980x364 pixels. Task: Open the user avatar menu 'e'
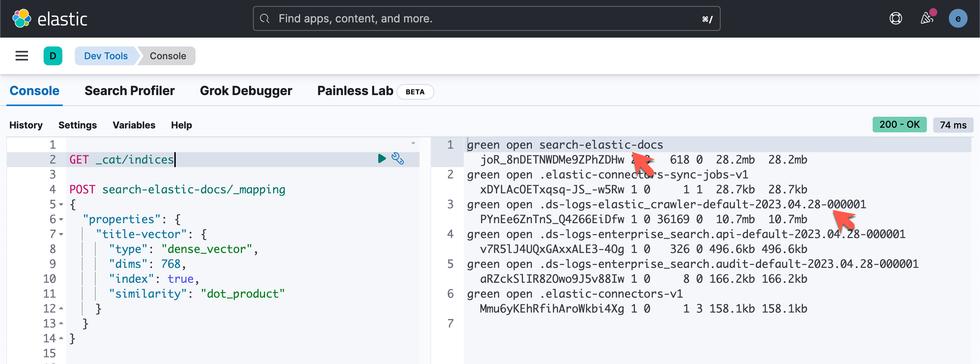click(958, 18)
